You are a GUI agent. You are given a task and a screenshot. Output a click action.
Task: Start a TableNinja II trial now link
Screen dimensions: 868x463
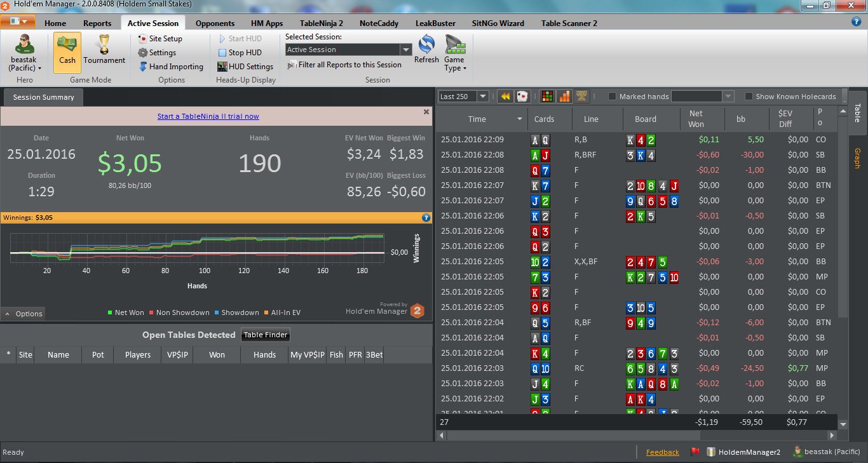(208, 116)
